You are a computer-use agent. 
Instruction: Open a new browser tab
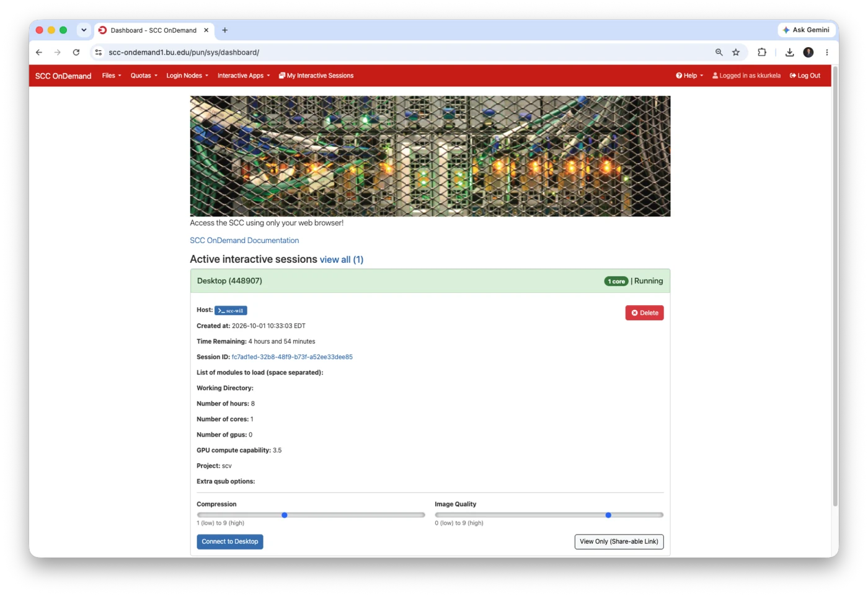pyautogui.click(x=225, y=30)
